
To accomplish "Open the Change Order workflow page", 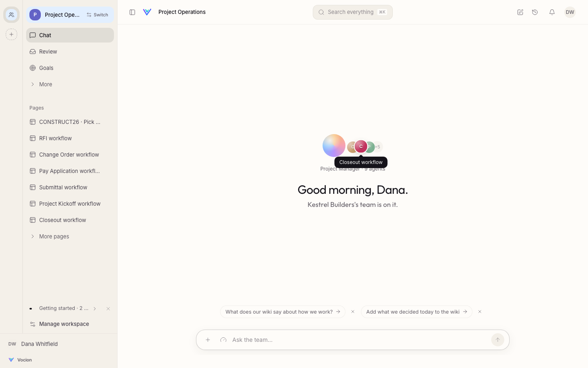I will (x=70, y=155).
